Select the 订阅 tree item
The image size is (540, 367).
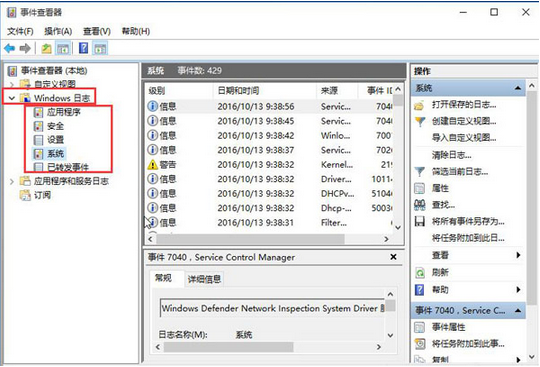coord(42,195)
